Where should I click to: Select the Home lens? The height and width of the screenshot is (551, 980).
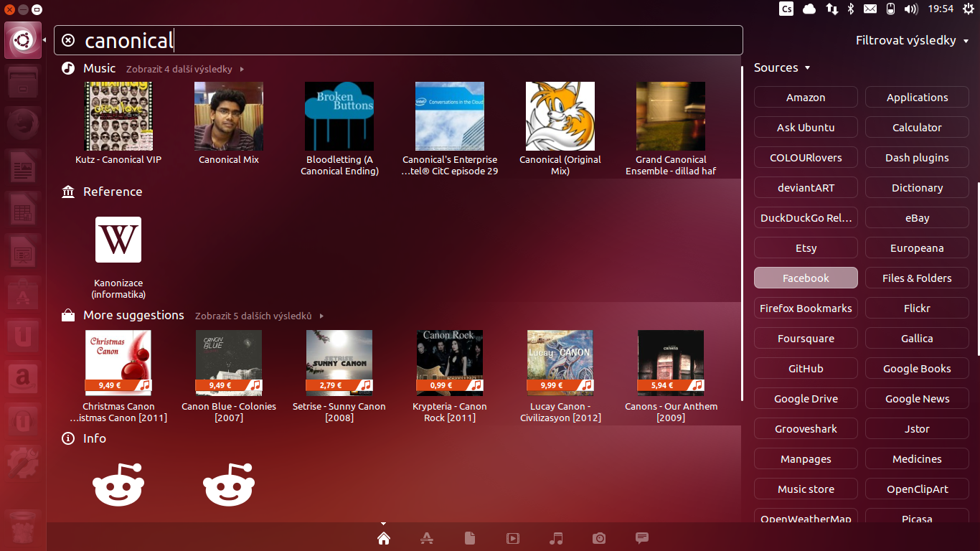pyautogui.click(x=384, y=538)
